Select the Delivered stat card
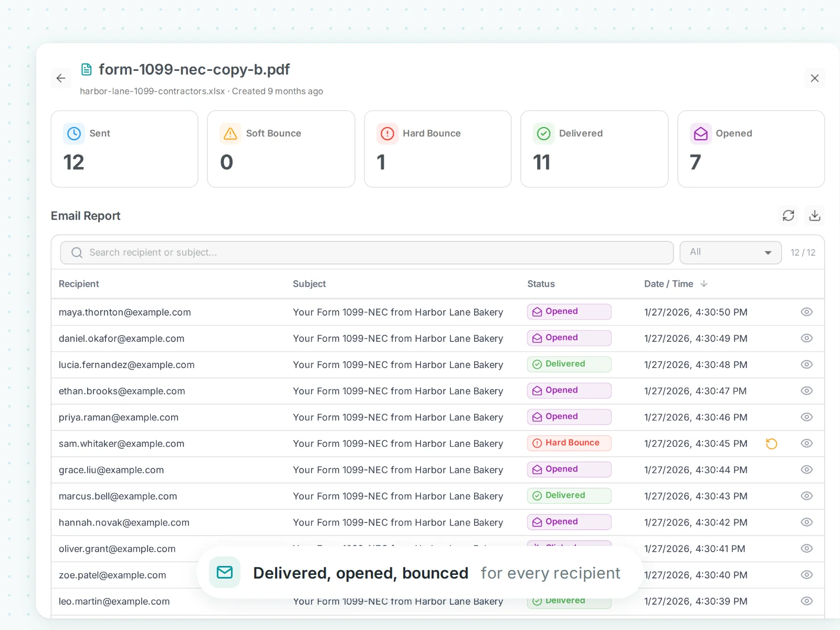The width and height of the screenshot is (840, 630). (x=594, y=149)
